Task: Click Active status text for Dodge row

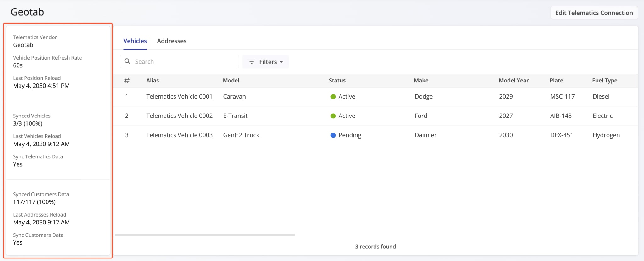Action: click(347, 97)
